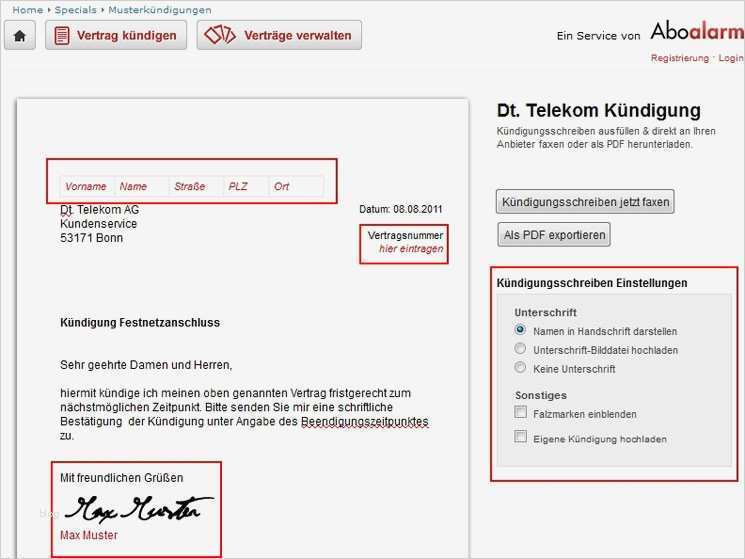Select Namen in Handschrift darstellen option

[x=520, y=330]
